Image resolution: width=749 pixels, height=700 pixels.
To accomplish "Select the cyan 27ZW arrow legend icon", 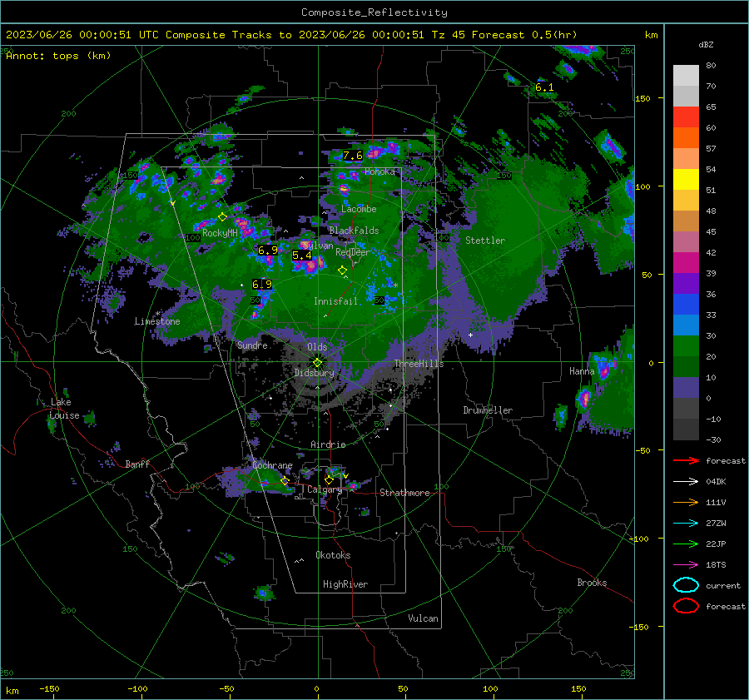I will click(x=686, y=524).
